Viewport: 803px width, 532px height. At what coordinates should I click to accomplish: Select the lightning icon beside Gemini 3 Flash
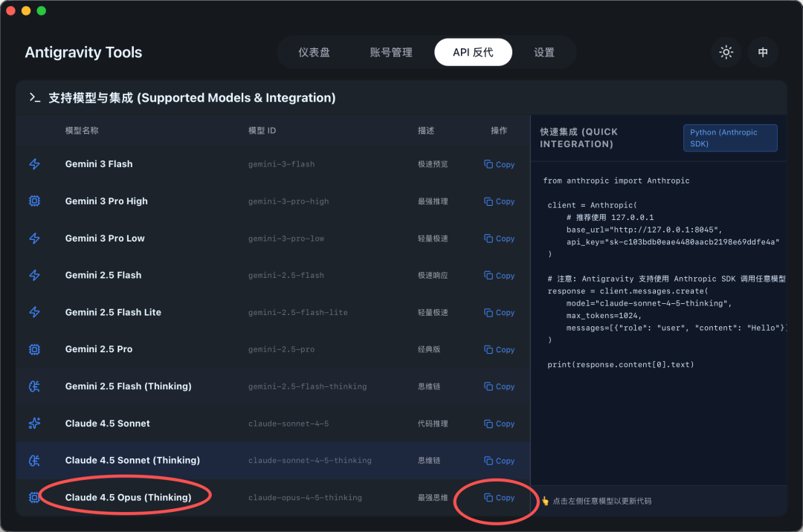(34, 164)
